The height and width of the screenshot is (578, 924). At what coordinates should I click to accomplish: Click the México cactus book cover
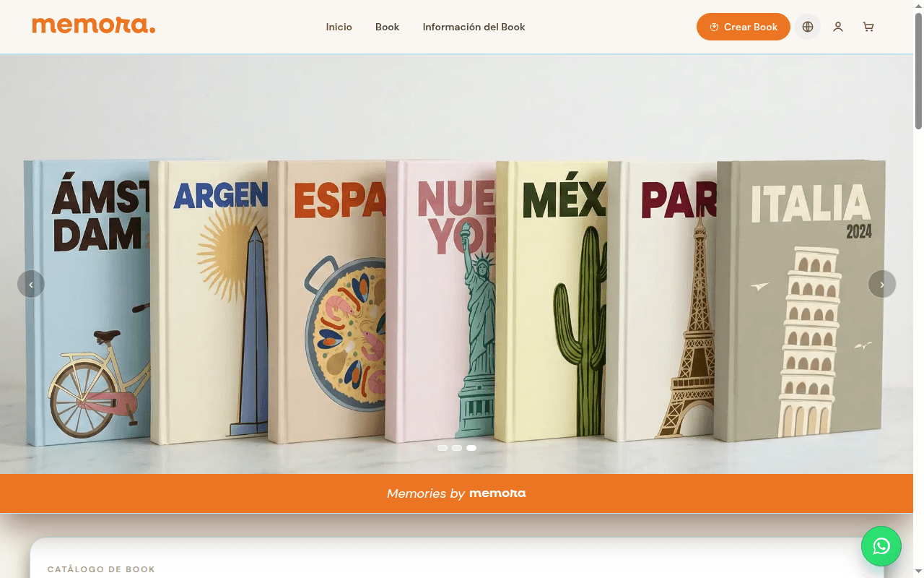click(x=552, y=302)
